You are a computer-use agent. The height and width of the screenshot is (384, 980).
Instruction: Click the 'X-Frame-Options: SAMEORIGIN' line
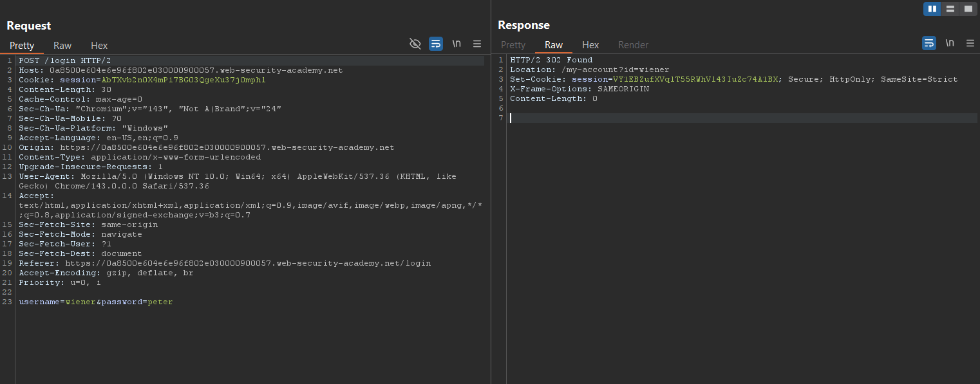[580, 89]
